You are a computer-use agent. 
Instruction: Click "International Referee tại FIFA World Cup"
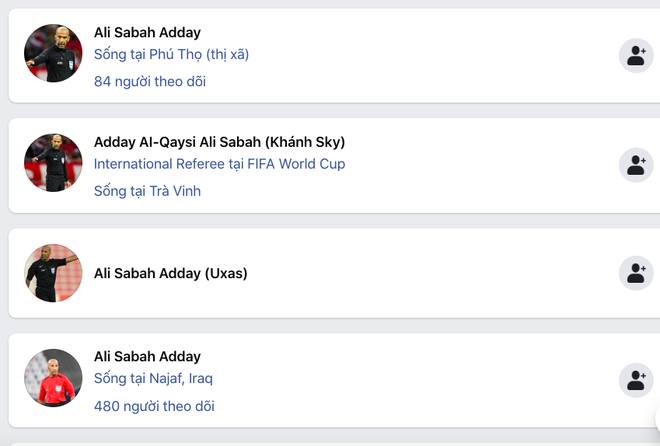coord(219,163)
